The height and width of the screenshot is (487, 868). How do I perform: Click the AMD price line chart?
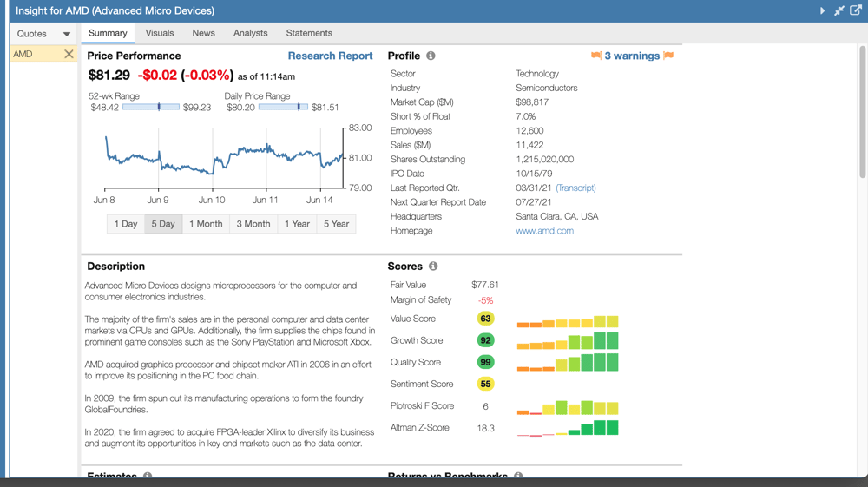224,158
